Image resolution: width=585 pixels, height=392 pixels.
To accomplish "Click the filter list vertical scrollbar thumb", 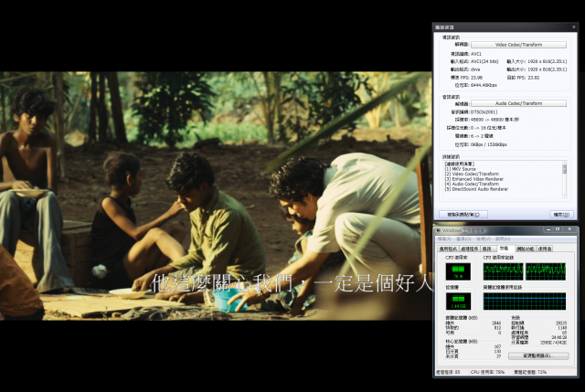I will (x=565, y=169).
